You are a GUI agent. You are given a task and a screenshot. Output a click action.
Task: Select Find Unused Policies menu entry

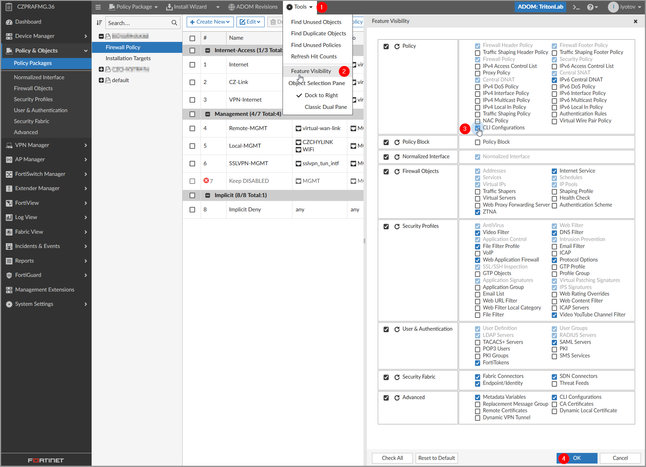316,45
